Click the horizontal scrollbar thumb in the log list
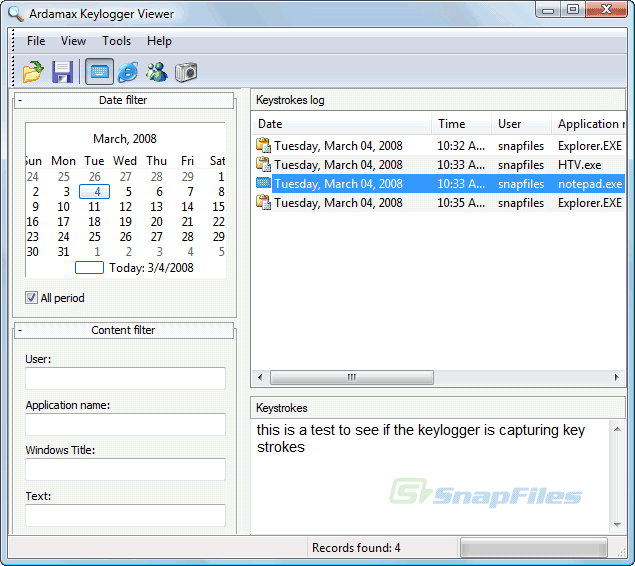The image size is (635, 566). (352, 377)
